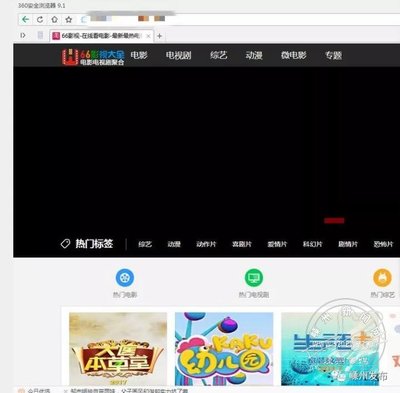Select the 动漫 hot tag link

click(174, 244)
